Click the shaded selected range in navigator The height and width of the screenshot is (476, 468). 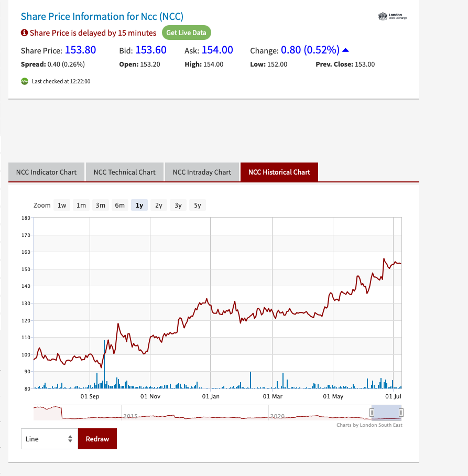tap(386, 412)
